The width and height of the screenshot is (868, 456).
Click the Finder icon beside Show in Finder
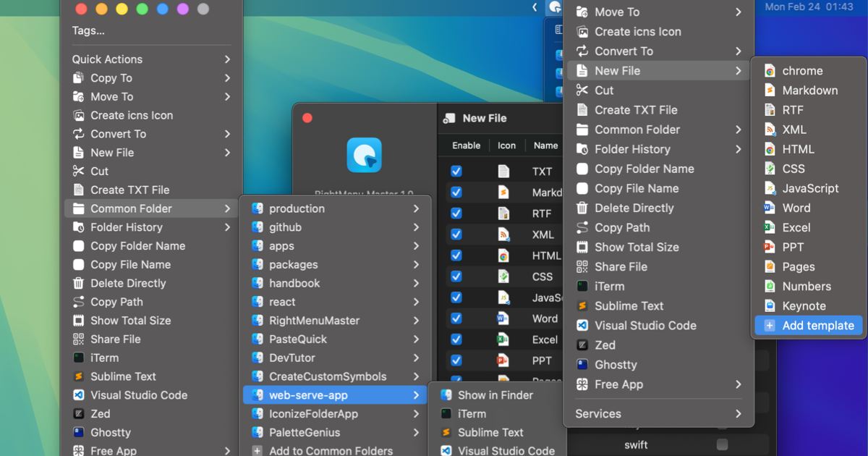click(x=446, y=395)
